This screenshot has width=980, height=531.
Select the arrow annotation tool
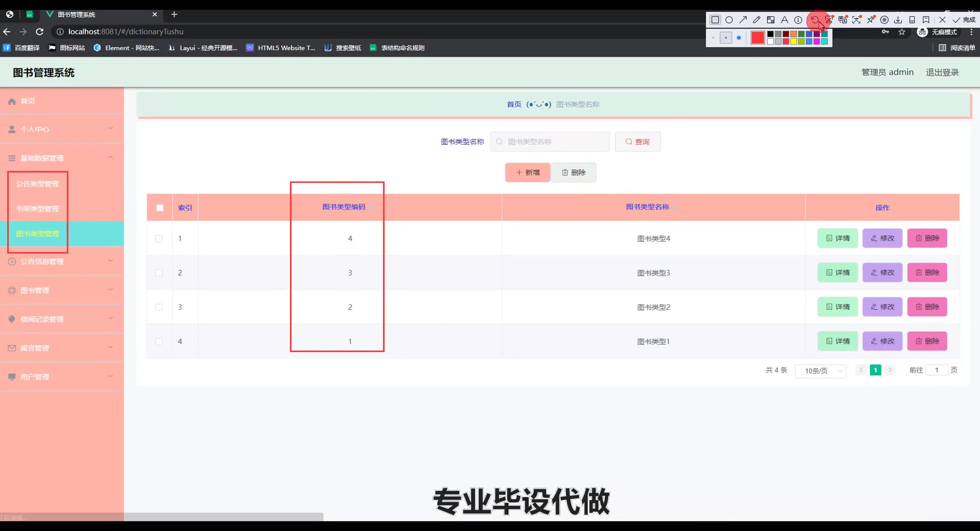click(x=743, y=20)
